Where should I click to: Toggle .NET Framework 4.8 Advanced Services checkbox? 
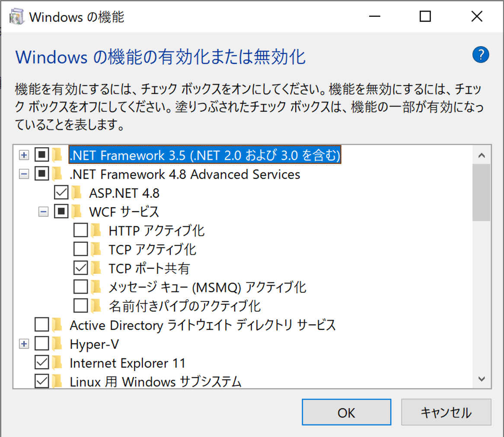[x=42, y=174]
